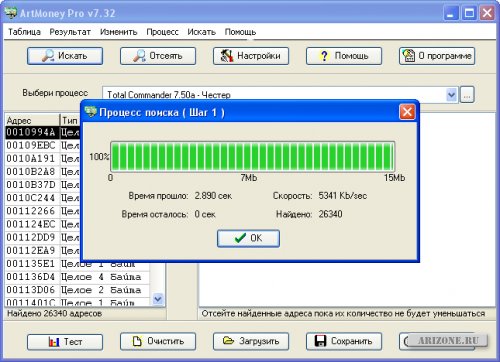The image size is (500, 362).
Task: Click open folder icon on Загрузить
Action: tap(228, 341)
